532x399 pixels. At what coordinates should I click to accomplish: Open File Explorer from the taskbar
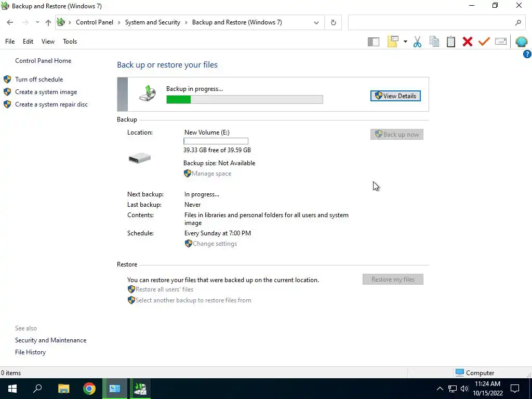(x=63, y=389)
